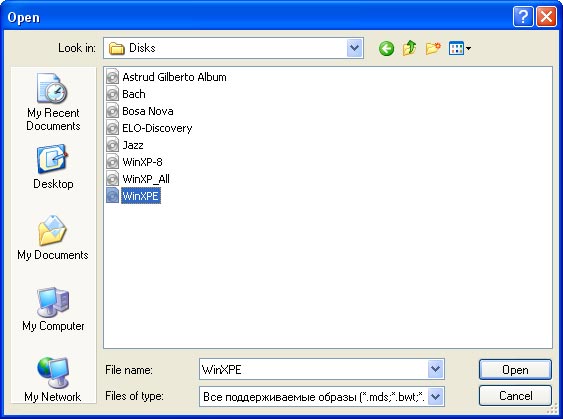Image resolution: width=563 pixels, height=419 pixels.
Task: Expand the Files of type dropdown
Action: pos(436,397)
